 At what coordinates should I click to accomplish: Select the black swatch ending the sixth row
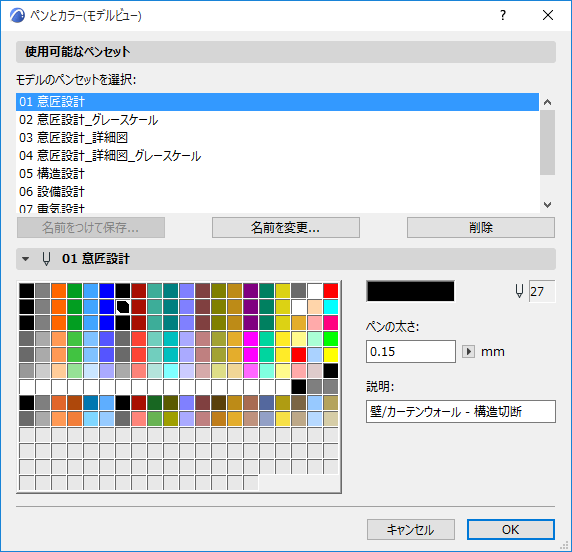[x=331, y=371]
